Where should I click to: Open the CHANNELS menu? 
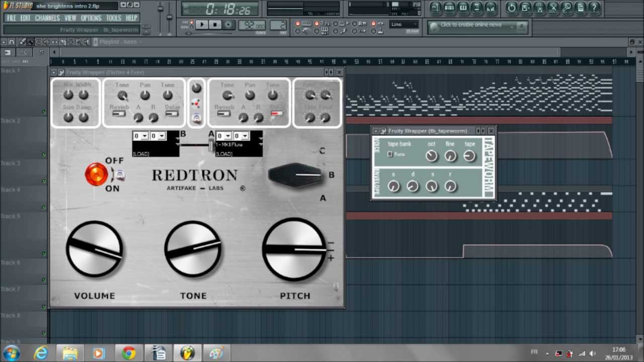(x=48, y=18)
